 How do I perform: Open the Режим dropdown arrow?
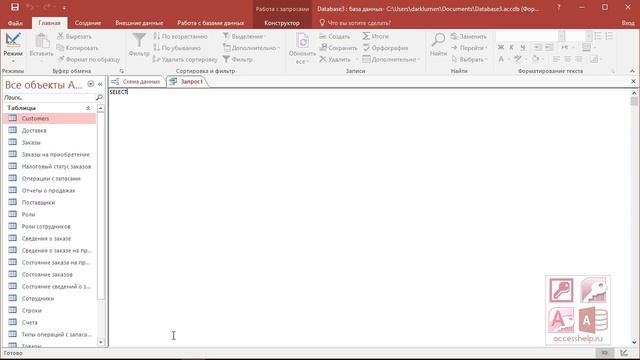(x=13, y=61)
